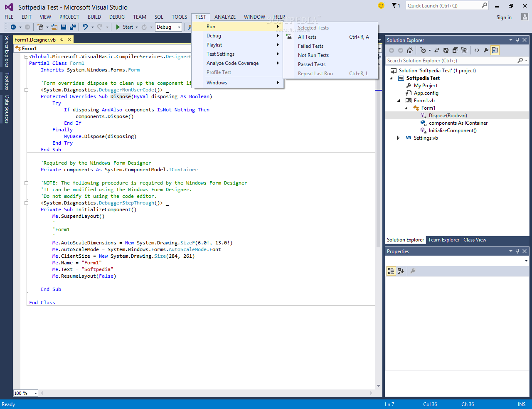This screenshot has height=409, width=532.
Task: Click the Home icon in Solution Explorer
Action: (410, 50)
